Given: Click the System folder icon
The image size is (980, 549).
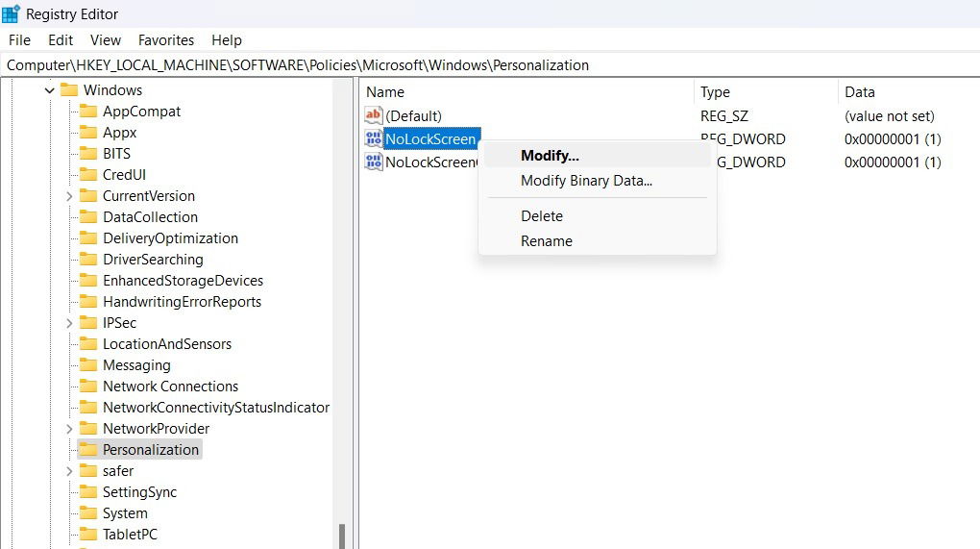Looking at the screenshot, I should 88,512.
